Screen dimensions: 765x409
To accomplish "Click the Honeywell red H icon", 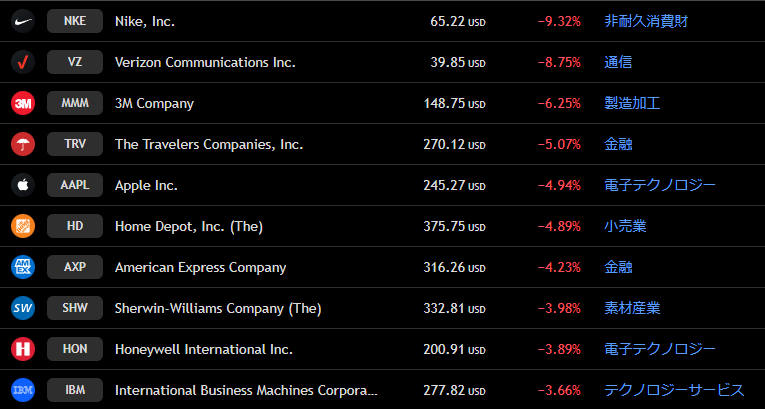I will point(23,349).
